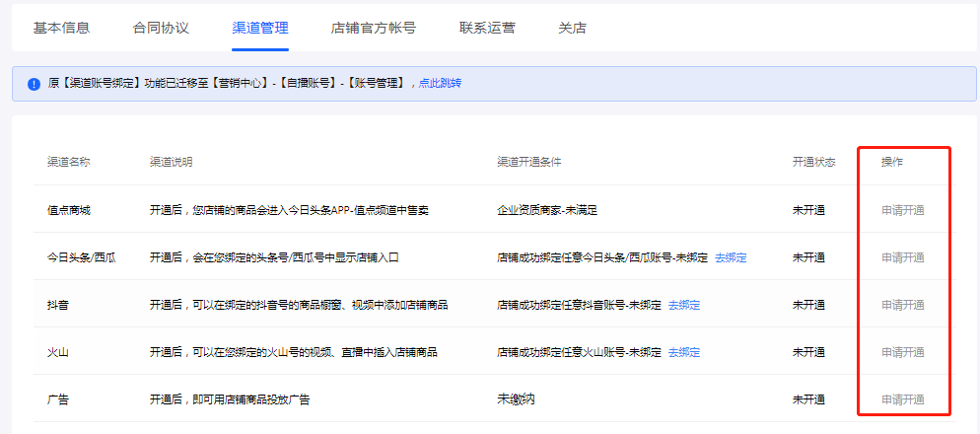The image size is (980, 434).
Task: Select the 值点商城 channel name cell
Action: [69, 210]
